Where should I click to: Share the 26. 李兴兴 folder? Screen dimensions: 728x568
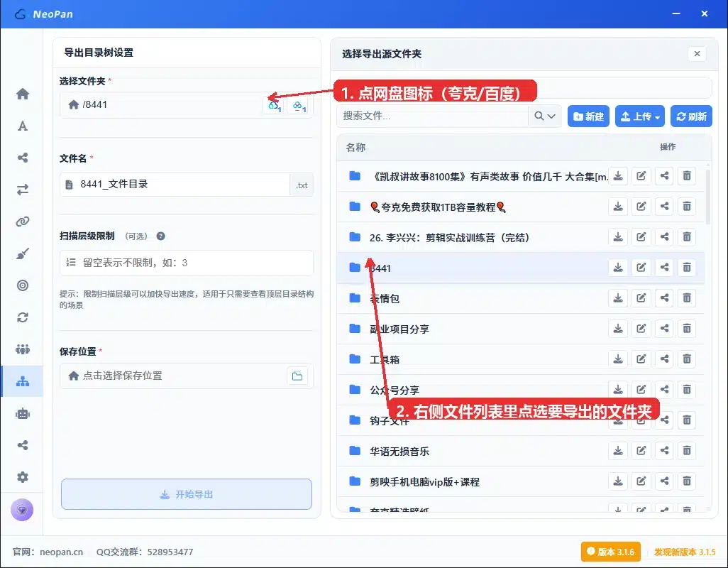coord(664,237)
